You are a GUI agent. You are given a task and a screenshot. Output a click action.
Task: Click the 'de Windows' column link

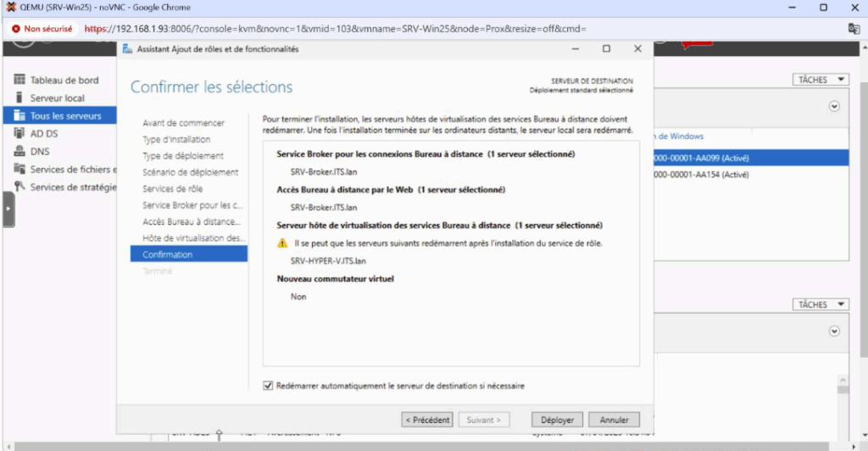tap(681, 136)
